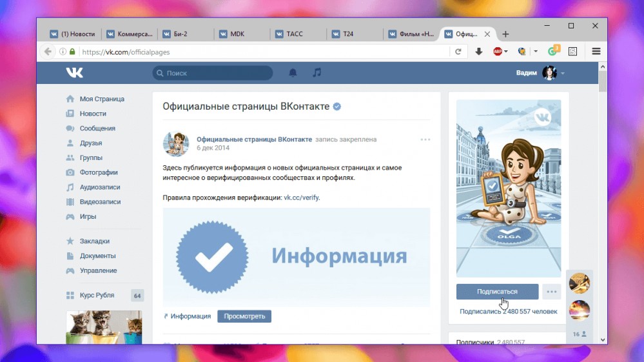The image size is (644, 362).
Task: Click the Поиск search field
Action: tap(213, 73)
